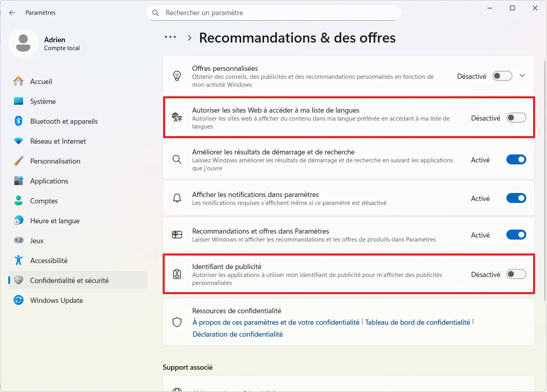
Task: Click the Identifiant de publicité badge icon
Action: coord(177,274)
